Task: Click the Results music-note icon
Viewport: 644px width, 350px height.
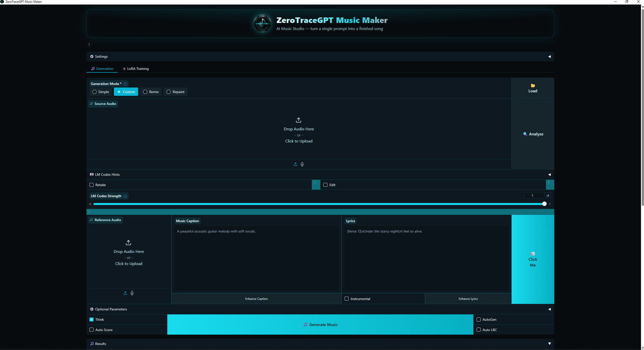Action: [92, 344]
